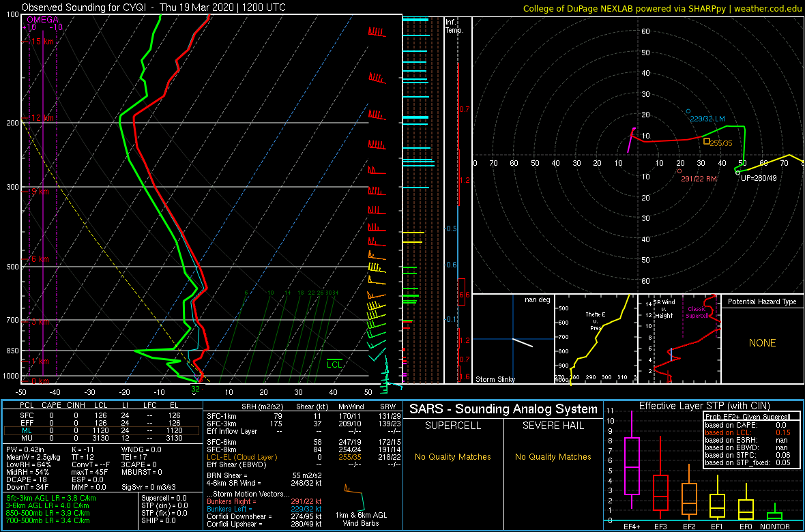Image resolution: width=805 pixels, height=532 pixels.
Task: Click the magenta OMEGA label
Action: [x=42, y=19]
